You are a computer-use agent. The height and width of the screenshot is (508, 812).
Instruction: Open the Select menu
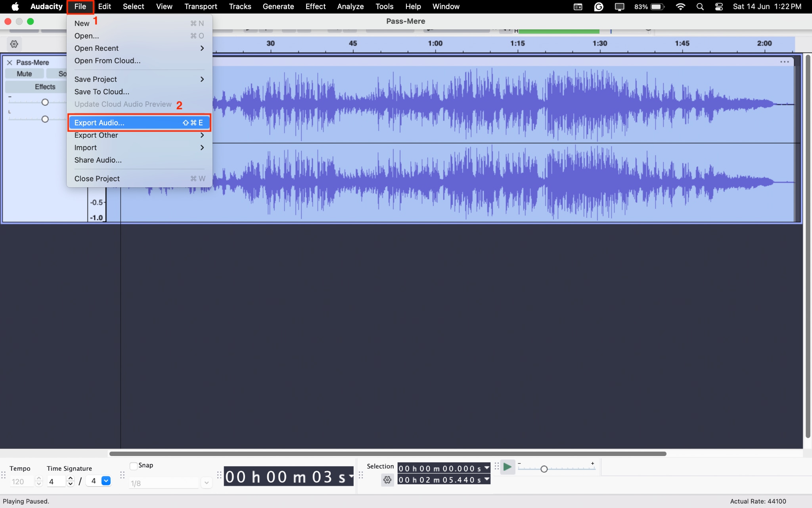tap(133, 6)
